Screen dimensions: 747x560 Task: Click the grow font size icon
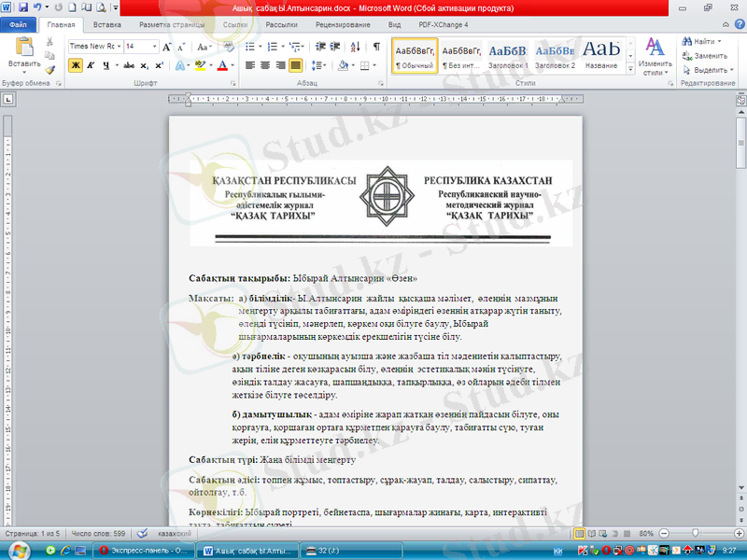coord(166,46)
